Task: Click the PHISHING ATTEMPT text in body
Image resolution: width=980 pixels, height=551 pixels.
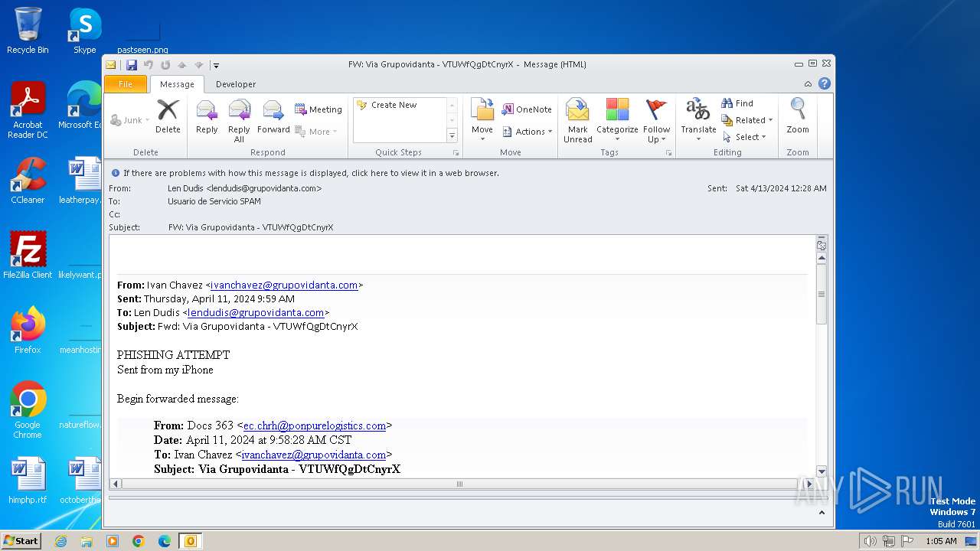Action: pyautogui.click(x=173, y=355)
